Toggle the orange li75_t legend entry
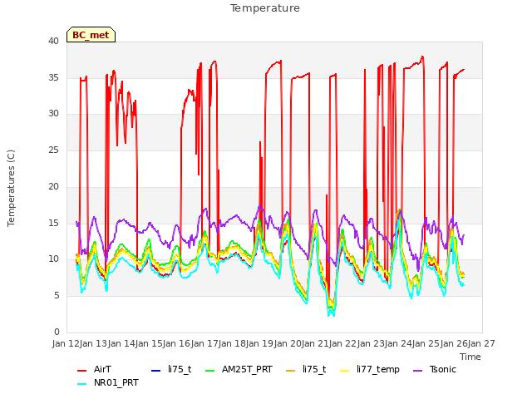The width and height of the screenshot is (532, 399). (x=306, y=369)
